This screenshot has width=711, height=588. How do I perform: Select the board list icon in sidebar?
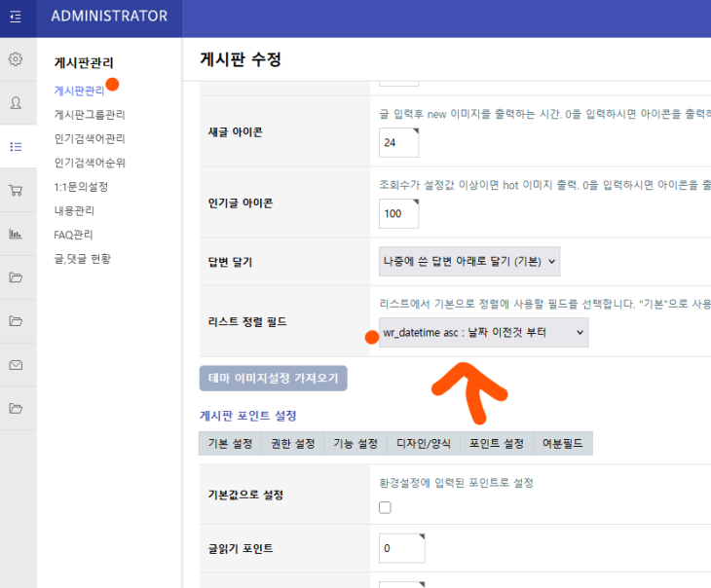16,146
